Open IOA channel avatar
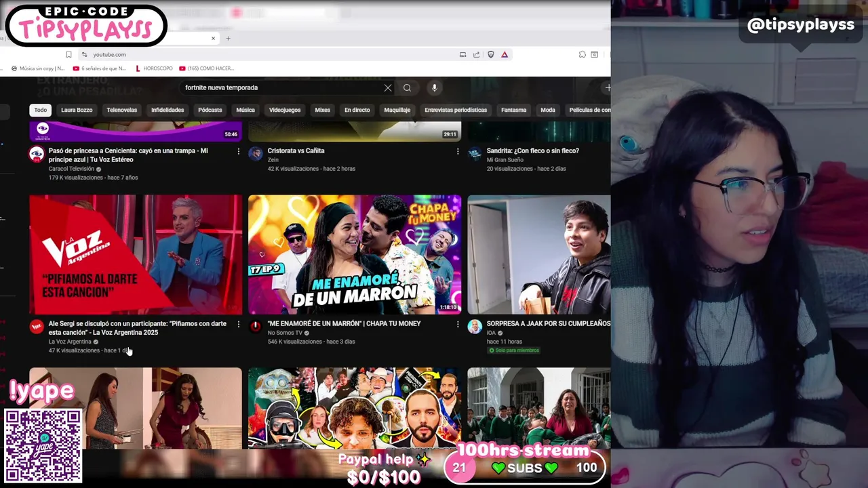This screenshot has width=868, height=488. click(475, 327)
